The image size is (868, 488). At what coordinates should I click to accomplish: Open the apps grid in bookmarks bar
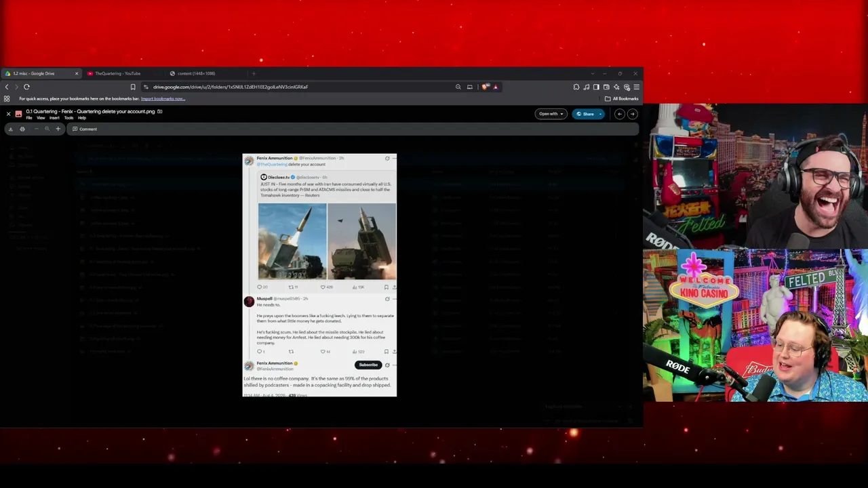point(7,99)
